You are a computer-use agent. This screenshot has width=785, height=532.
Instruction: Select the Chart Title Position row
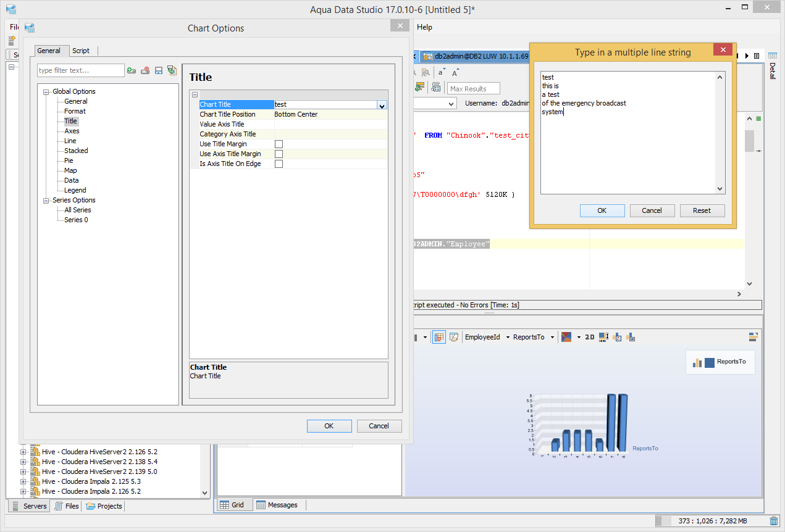click(293, 114)
